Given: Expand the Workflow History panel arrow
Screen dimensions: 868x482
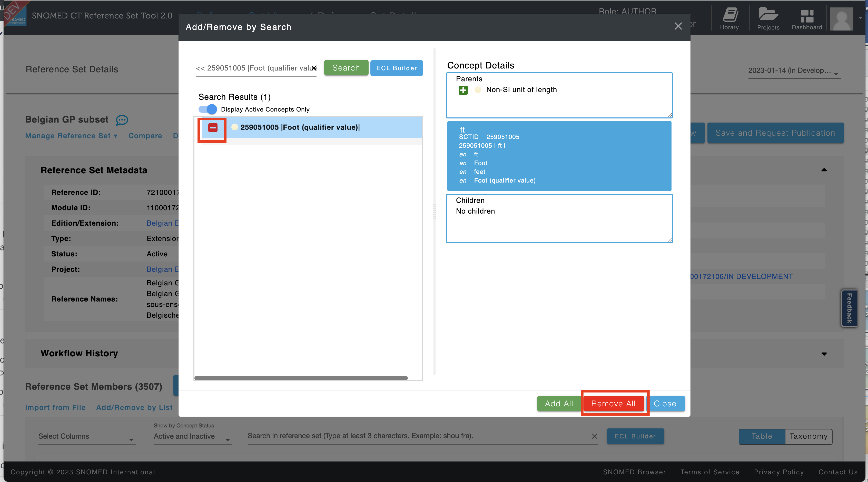Looking at the screenshot, I should coord(824,354).
